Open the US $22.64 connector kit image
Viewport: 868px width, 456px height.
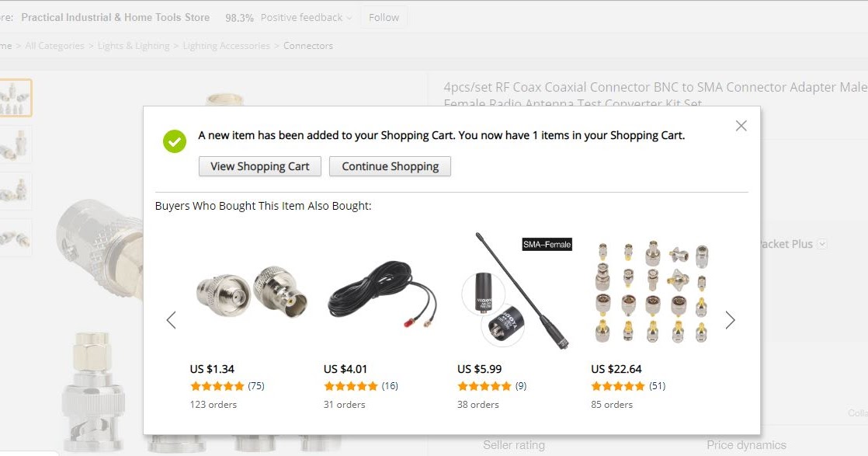tap(651, 292)
